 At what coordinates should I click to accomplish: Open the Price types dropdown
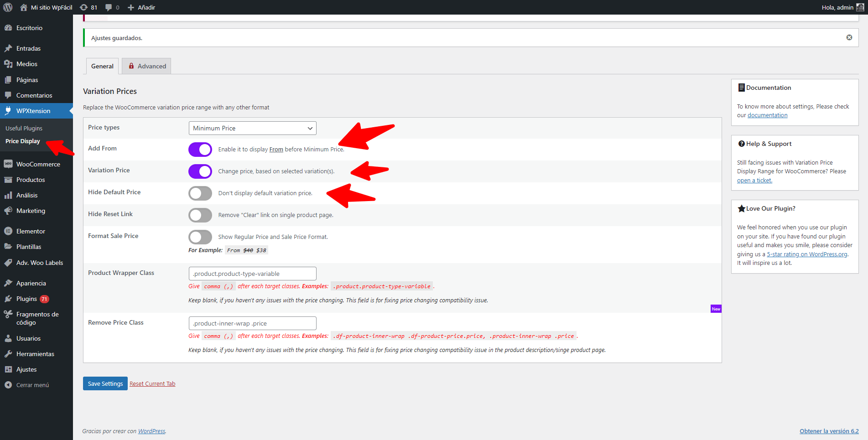click(x=252, y=128)
